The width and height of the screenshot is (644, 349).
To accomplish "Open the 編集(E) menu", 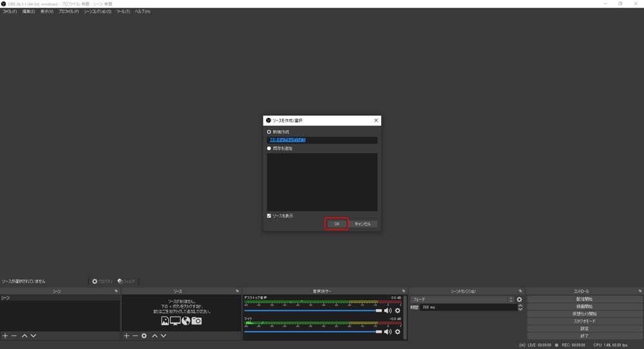I will tap(28, 12).
